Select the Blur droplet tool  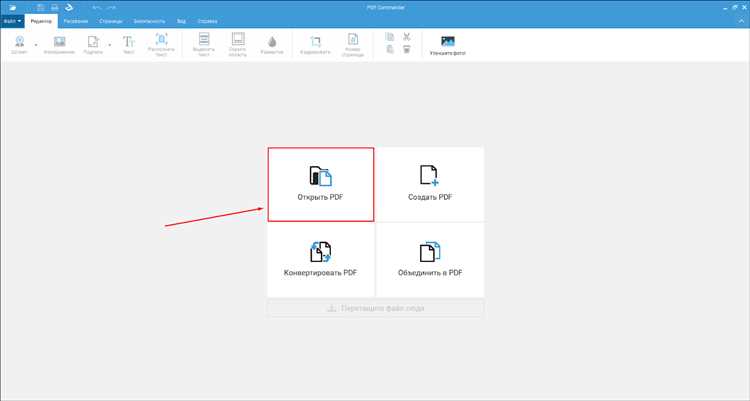pyautogui.click(x=272, y=44)
